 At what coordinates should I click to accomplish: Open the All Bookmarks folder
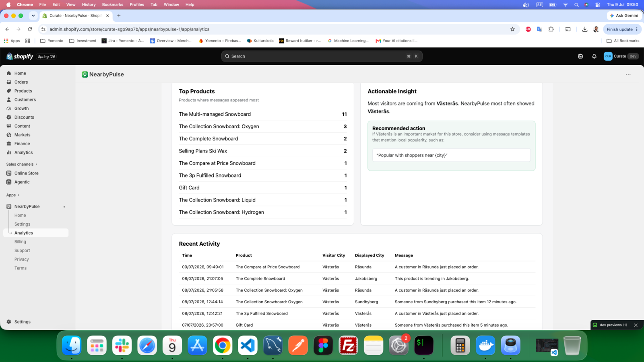623,41
